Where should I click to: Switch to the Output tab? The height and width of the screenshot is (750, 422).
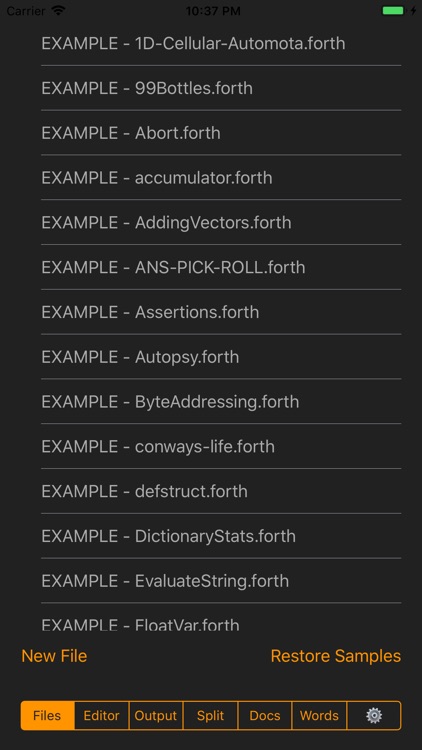[155, 716]
